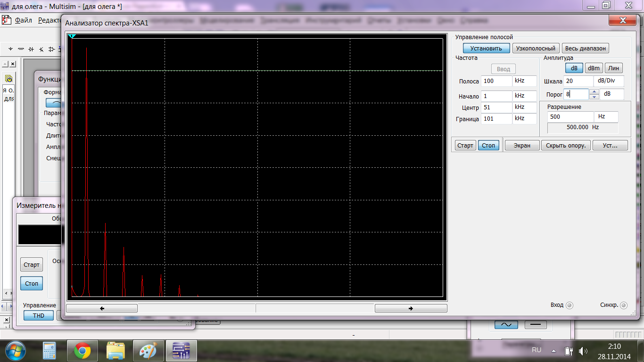The width and height of the screenshot is (644, 362).
Task: Open the Файл menu
Action: pyautogui.click(x=24, y=20)
